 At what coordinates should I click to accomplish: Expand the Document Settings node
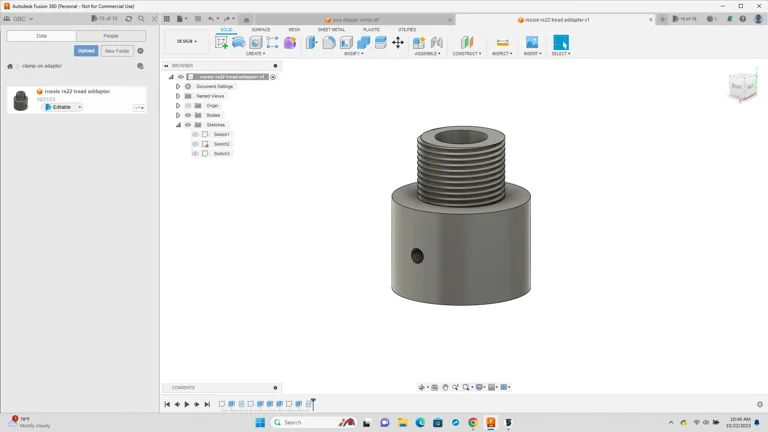tap(178, 87)
